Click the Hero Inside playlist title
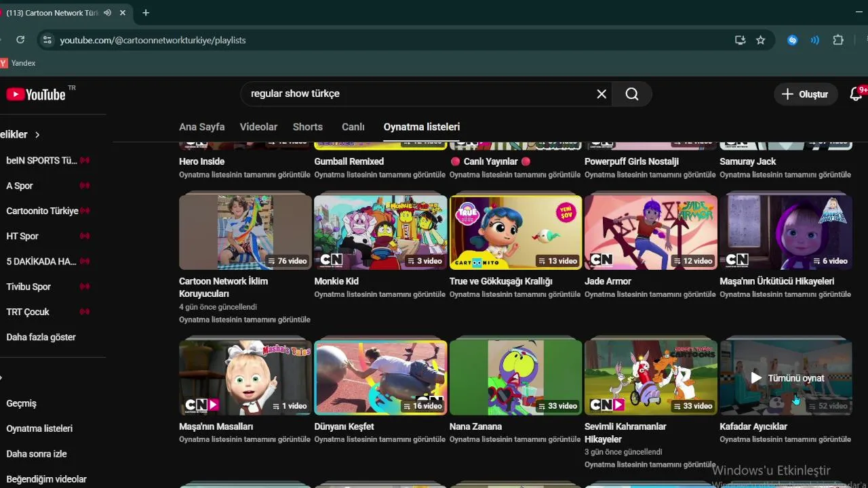This screenshot has height=488, width=868. pos(201,161)
